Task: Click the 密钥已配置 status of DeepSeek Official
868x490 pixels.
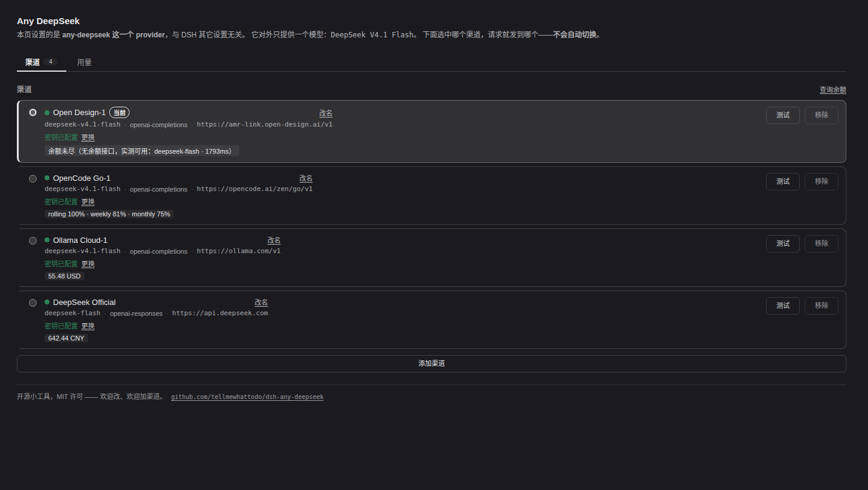Action: pyautogui.click(x=61, y=326)
